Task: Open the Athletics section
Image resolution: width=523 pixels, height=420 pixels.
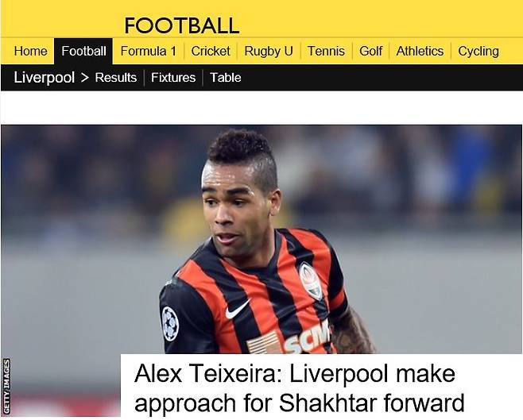Action: coord(420,52)
